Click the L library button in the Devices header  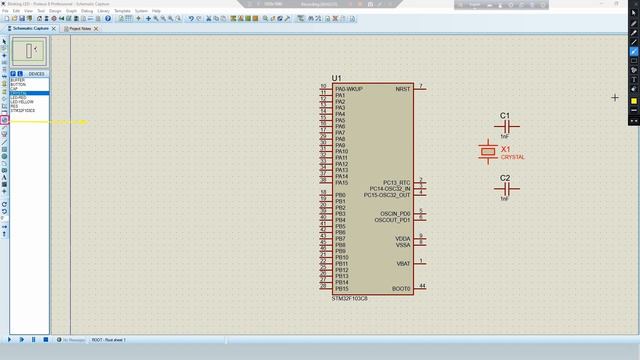[20, 74]
